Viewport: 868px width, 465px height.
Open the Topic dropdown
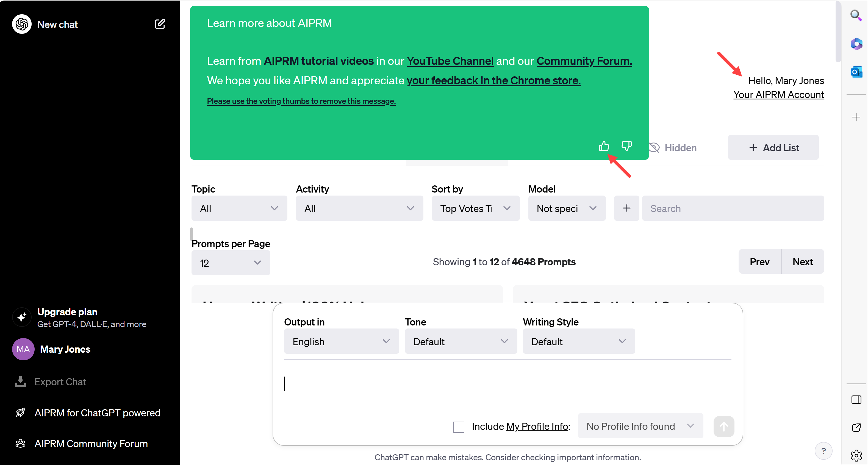239,208
